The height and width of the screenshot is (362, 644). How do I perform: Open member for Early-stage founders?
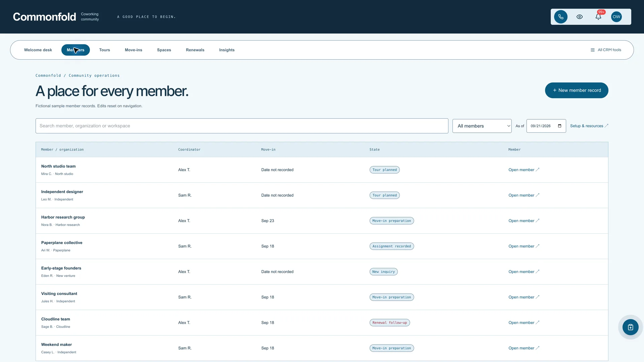tap(524, 272)
